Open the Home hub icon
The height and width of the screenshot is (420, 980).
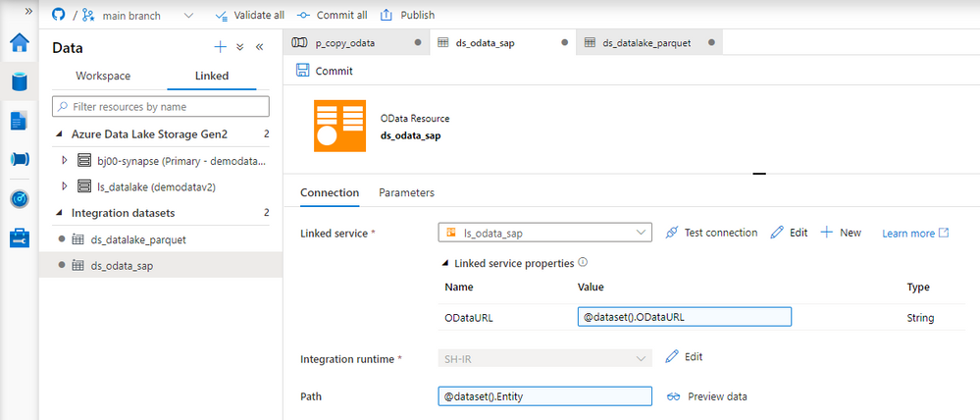pyautogui.click(x=20, y=42)
